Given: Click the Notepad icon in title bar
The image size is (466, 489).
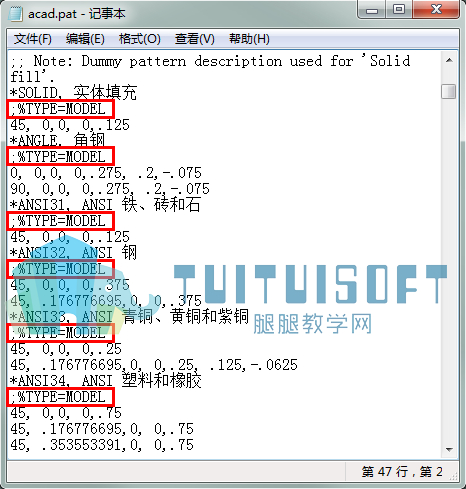Looking at the screenshot, I should [x=15, y=14].
